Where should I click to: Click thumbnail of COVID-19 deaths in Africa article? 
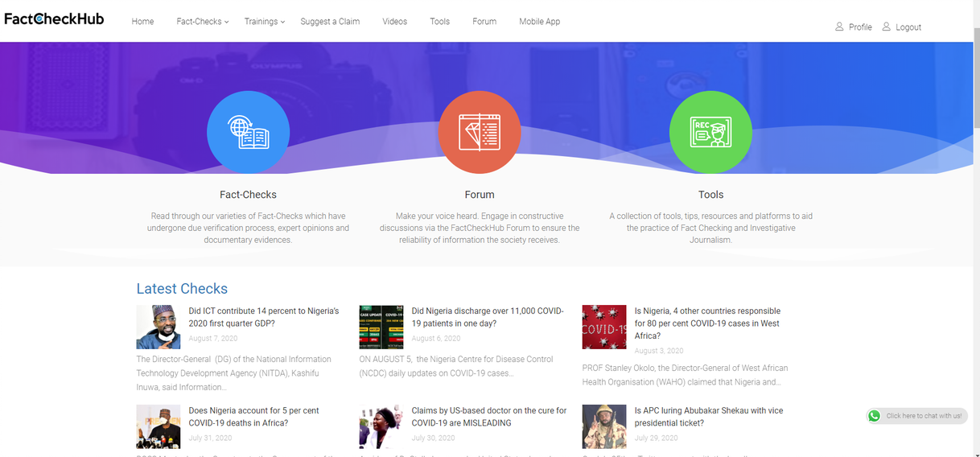click(x=159, y=426)
